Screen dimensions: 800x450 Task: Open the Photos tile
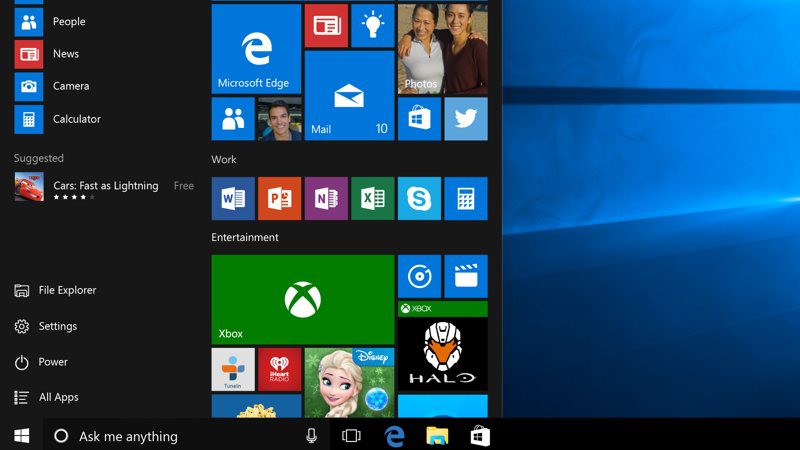443,49
